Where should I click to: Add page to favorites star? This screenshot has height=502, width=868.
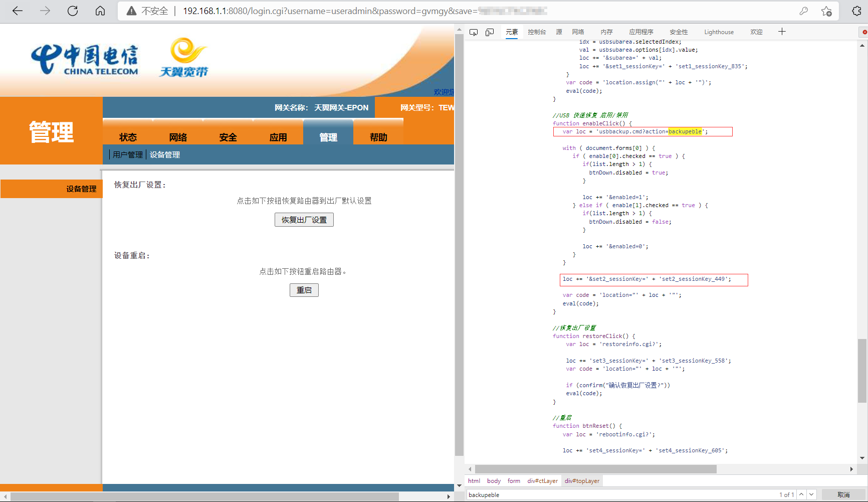(x=826, y=11)
